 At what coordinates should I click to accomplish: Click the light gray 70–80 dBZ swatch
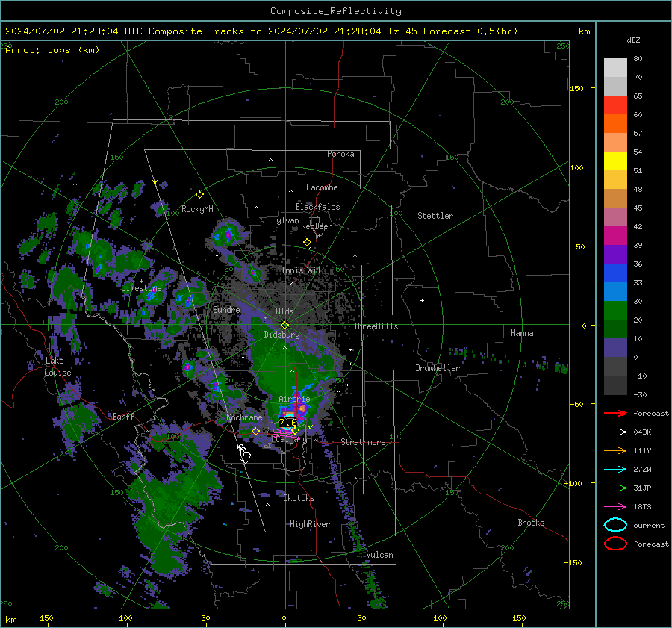615,68
